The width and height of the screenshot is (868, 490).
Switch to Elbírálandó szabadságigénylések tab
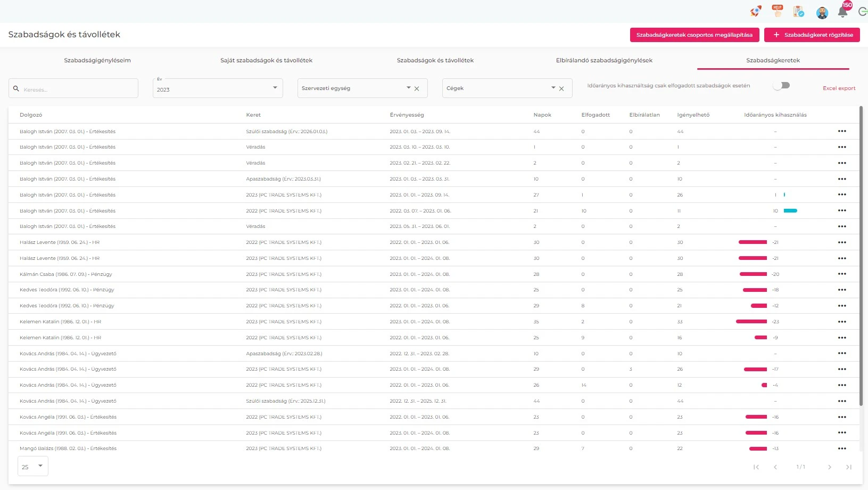pyautogui.click(x=604, y=60)
